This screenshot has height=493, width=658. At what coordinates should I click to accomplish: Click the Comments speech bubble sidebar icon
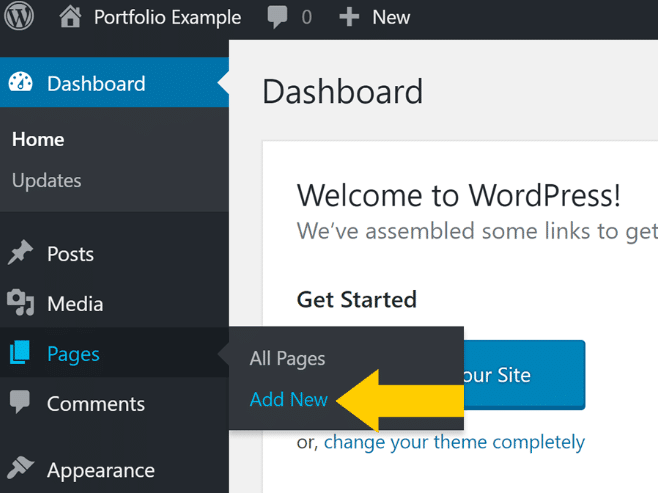click(x=20, y=402)
